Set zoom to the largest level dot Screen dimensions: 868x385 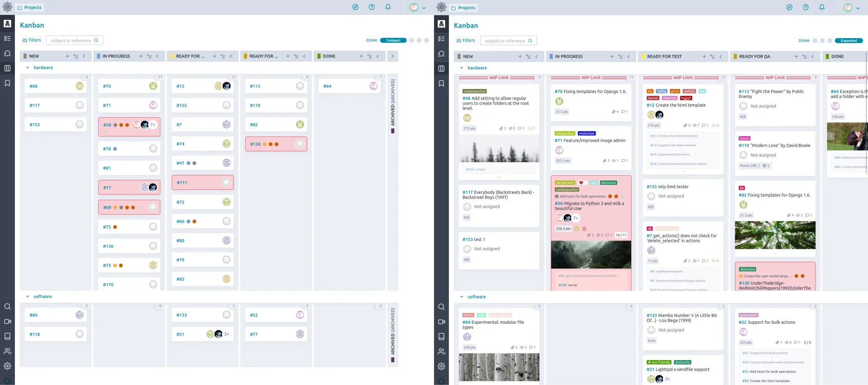[427, 40]
